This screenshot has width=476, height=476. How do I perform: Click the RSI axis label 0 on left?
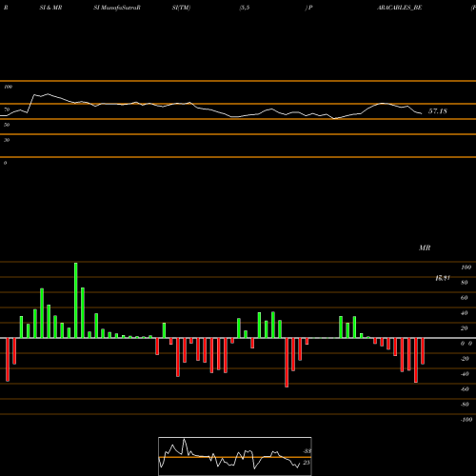[x=5, y=163]
